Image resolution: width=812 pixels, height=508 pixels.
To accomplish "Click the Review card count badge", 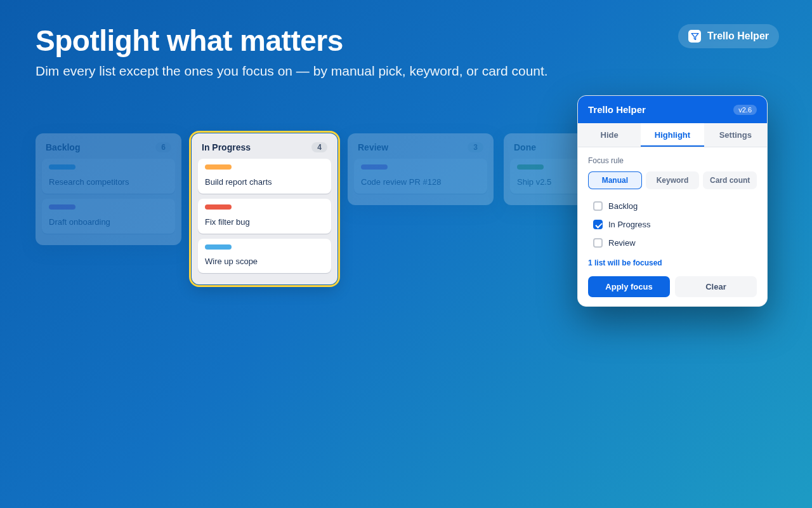I will pos(475,147).
